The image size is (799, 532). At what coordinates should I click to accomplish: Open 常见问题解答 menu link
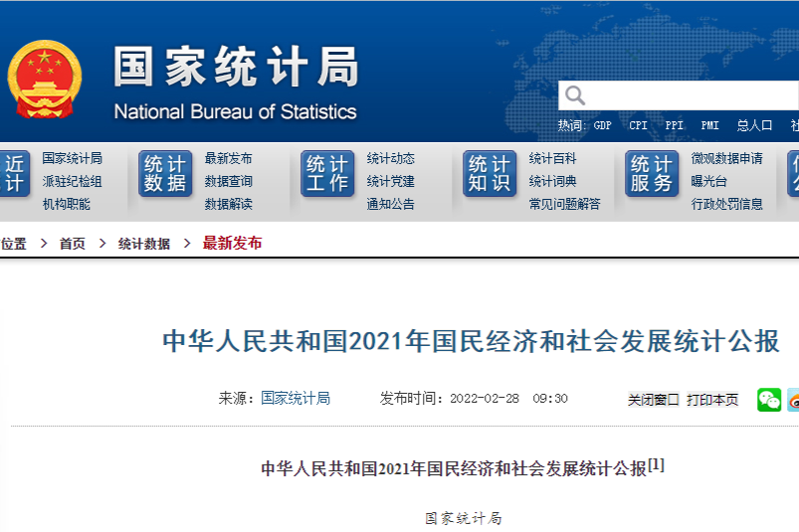(x=564, y=204)
